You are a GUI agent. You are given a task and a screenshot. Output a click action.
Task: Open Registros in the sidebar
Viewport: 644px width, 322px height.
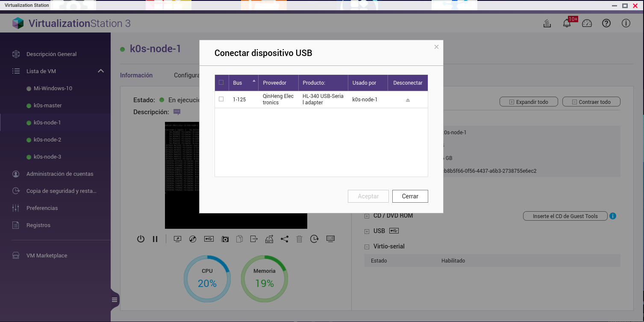(x=38, y=225)
